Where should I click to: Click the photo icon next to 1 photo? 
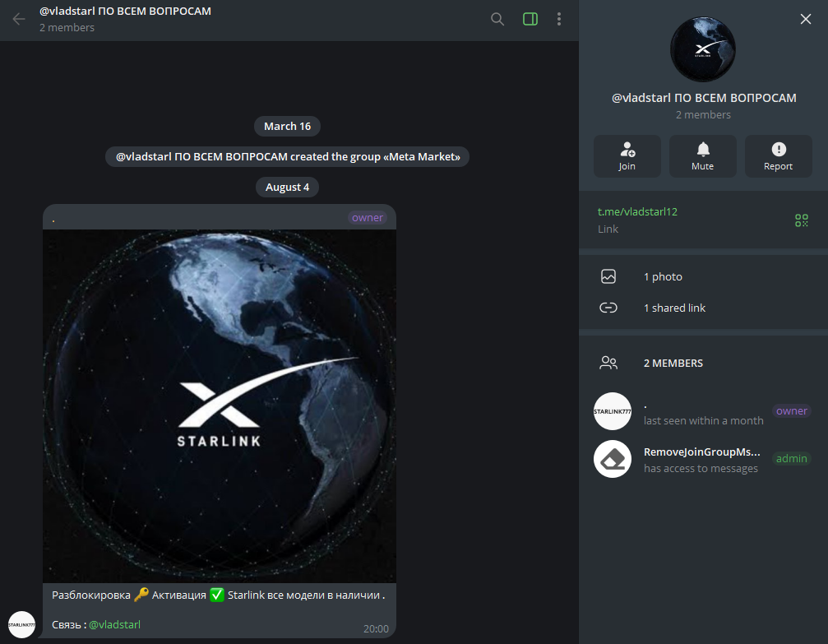608,276
